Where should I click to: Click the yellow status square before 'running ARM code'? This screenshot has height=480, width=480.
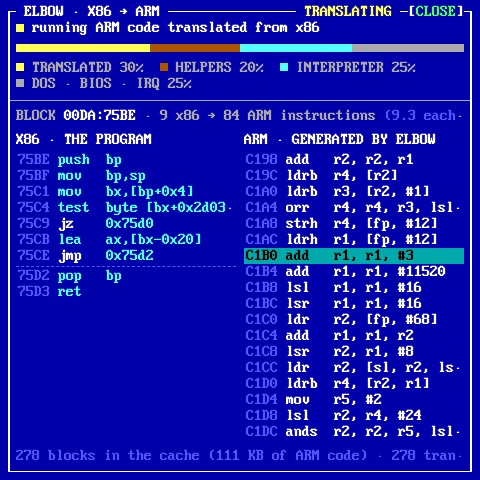(x=20, y=28)
